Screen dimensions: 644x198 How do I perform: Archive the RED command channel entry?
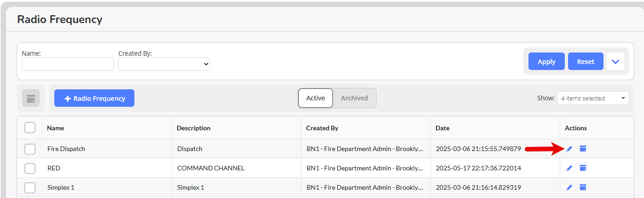[x=583, y=168]
